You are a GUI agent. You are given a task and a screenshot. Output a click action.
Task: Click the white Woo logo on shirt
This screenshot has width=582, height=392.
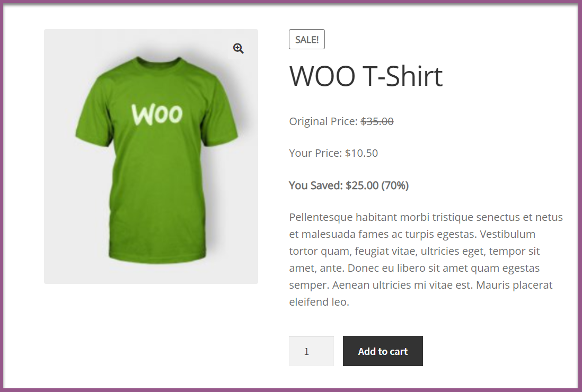coord(157,114)
